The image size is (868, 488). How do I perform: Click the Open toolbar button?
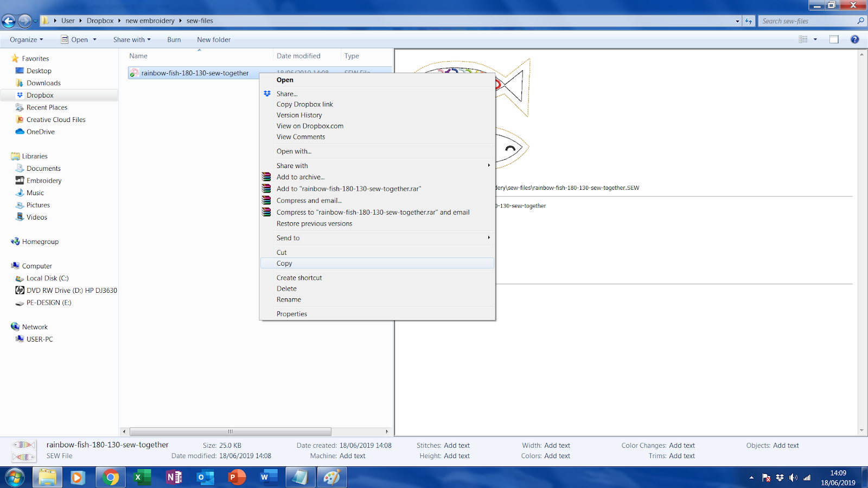tap(74, 40)
